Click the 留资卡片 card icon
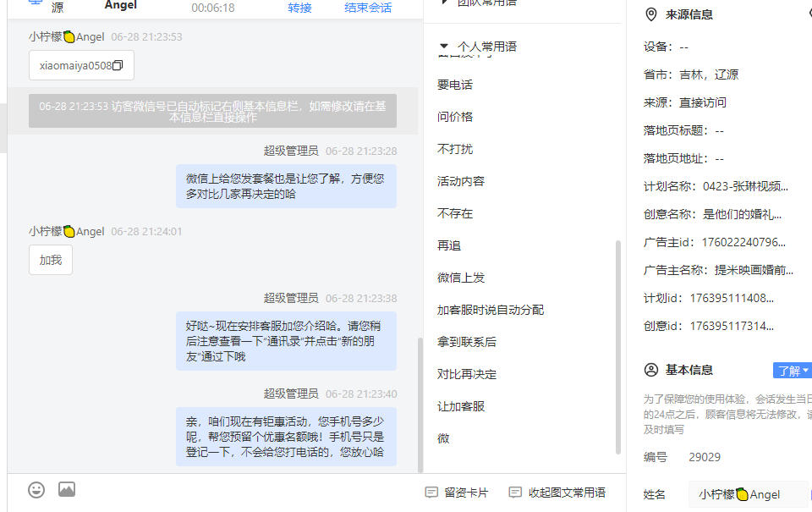This screenshot has height=512, width=812. point(431,493)
